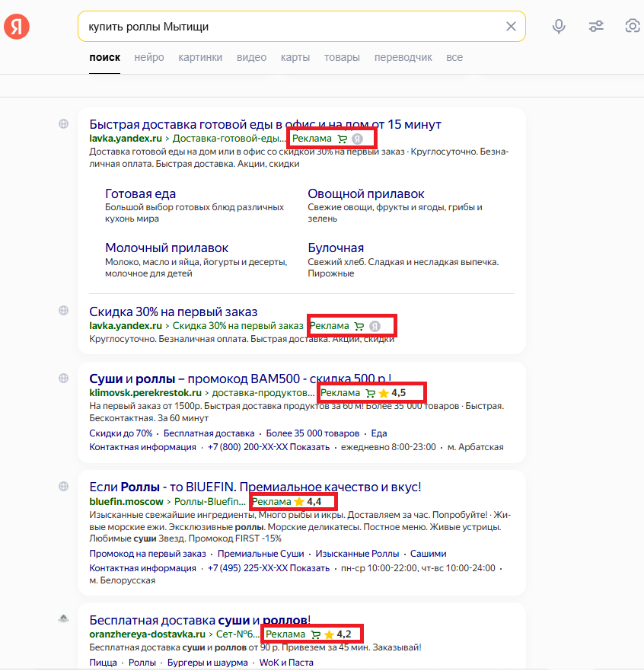Screen dimensions: 644x671
Task: Switch to the нейро tab
Action: [148, 57]
